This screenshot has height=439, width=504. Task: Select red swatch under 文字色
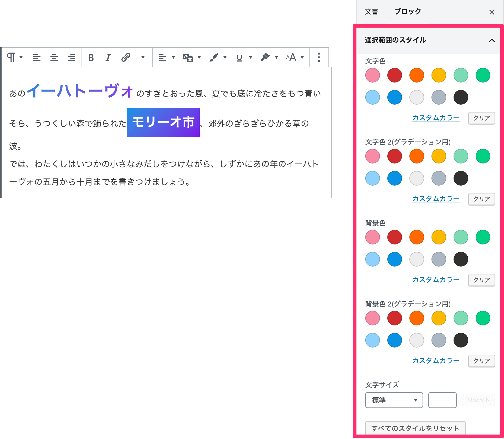[394, 75]
